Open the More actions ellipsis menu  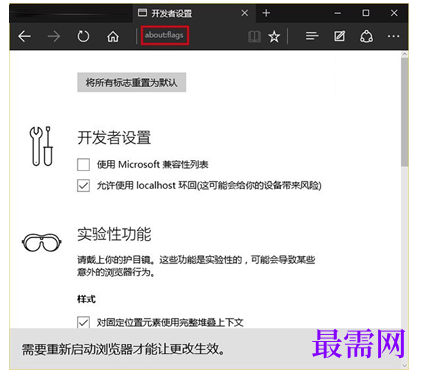coord(393,36)
